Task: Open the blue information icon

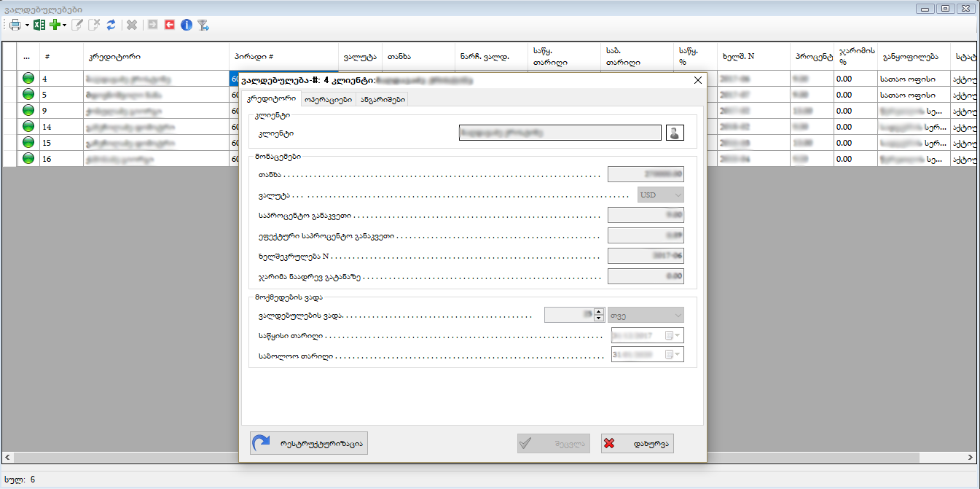Action: (187, 25)
